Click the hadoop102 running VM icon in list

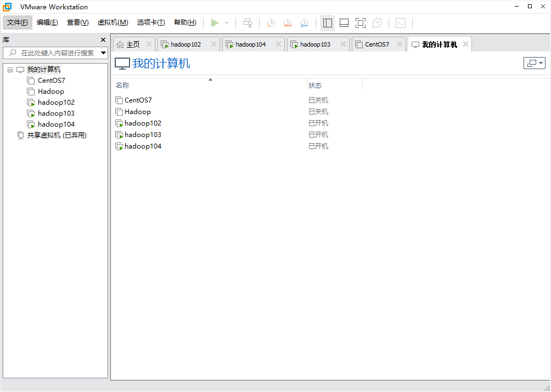[119, 123]
